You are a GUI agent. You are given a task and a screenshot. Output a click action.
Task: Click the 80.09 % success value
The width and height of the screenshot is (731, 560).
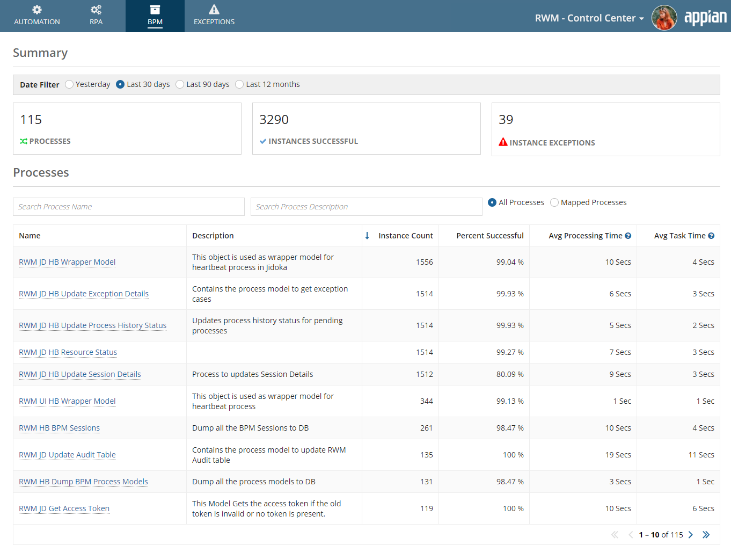[510, 374]
